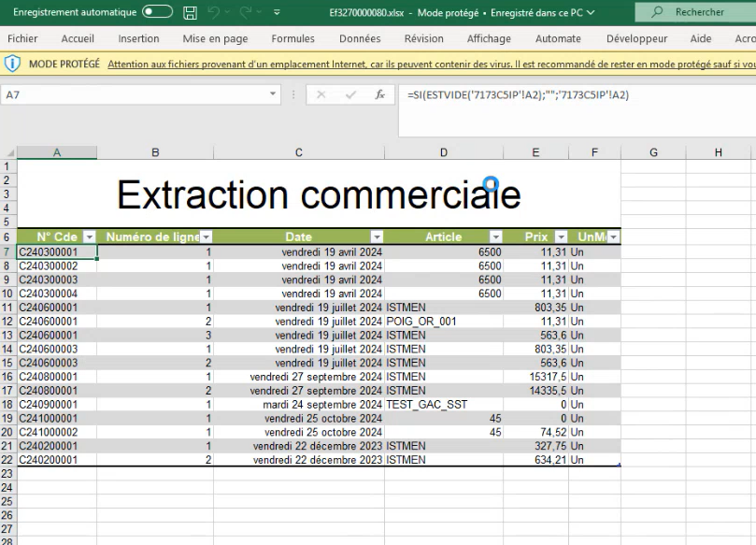
Task: Open the Article column filter dropdown
Action: point(496,237)
